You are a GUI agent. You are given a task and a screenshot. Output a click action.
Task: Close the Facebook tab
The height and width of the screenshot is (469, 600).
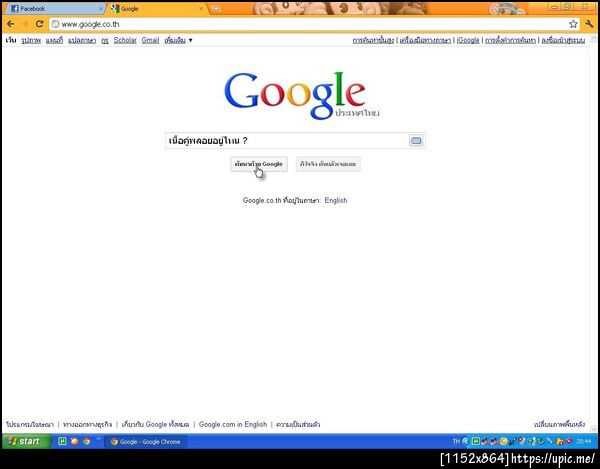pyautogui.click(x=100, y=8)
